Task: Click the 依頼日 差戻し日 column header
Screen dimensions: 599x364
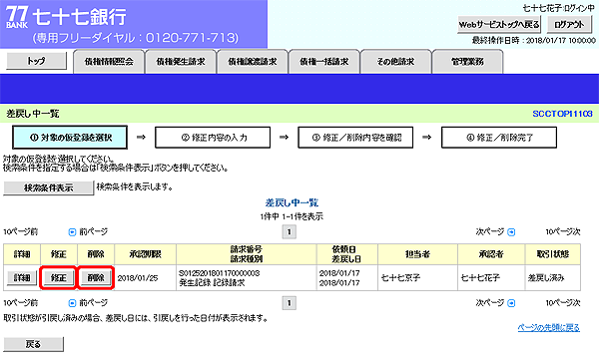Action: point(347,254)
